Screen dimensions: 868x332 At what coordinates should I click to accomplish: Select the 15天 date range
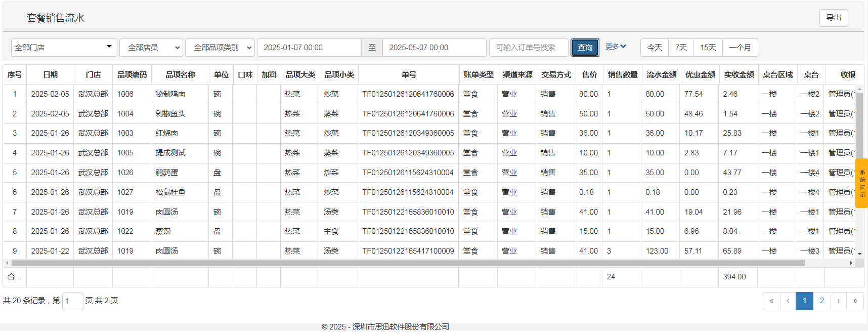pos(708,48)
